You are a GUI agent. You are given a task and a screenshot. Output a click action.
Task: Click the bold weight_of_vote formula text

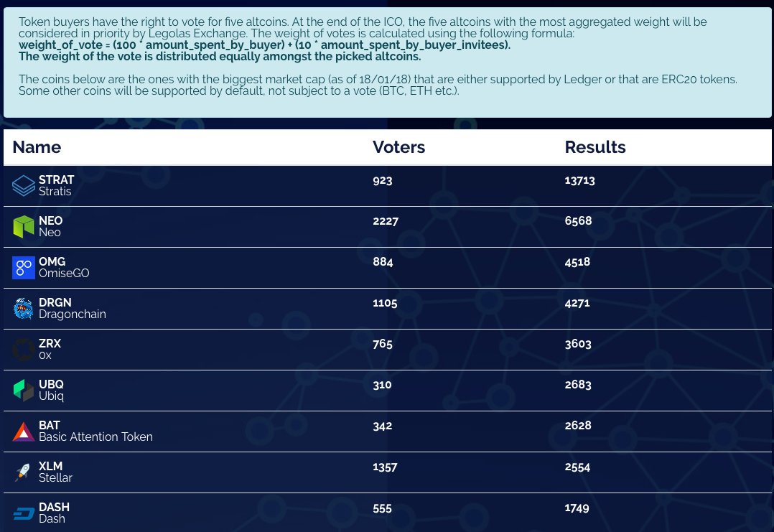click(264, 45)
